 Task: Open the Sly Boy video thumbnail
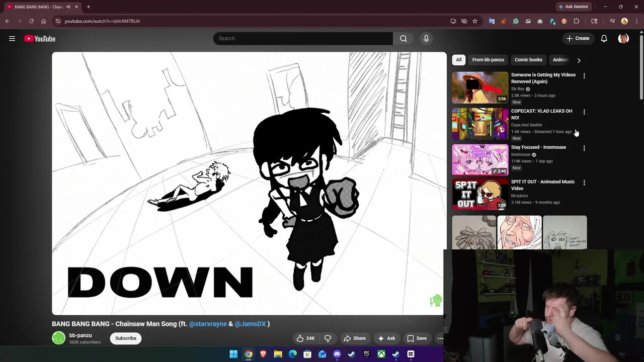click(480, 87)
